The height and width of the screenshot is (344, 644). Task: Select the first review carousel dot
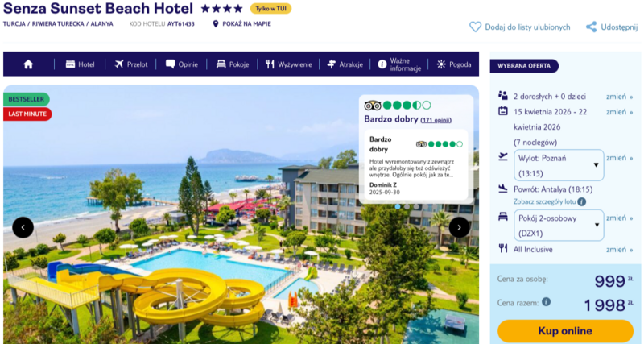(x=398, y=207)
